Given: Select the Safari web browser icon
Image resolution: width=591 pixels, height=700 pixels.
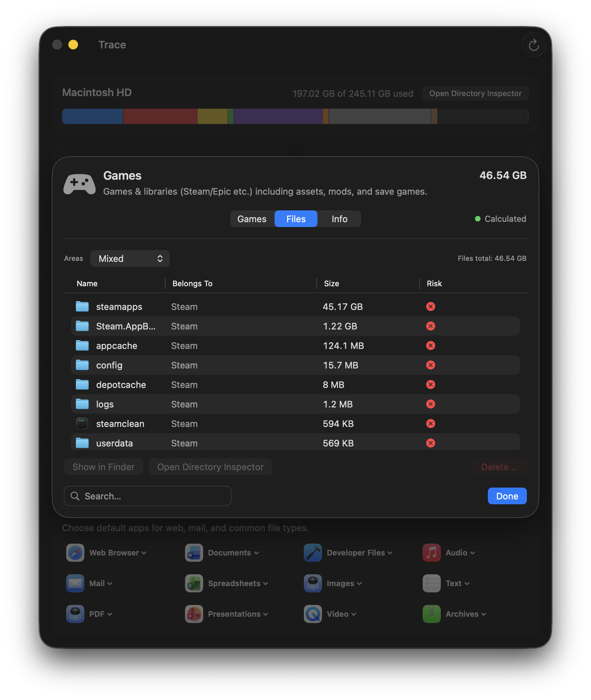Looking at the screenshot, I should click(75, 553).
